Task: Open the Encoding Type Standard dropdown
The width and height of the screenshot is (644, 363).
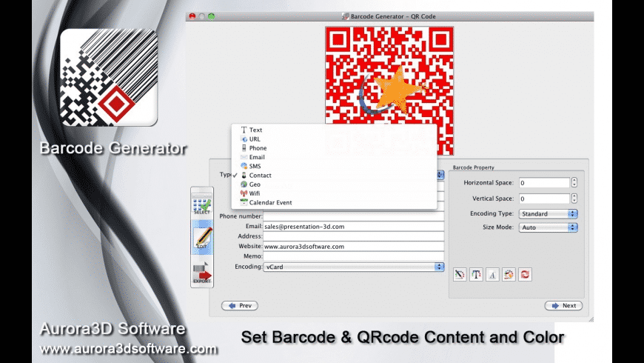Action: pyautogui.click(x=549, y=214)
